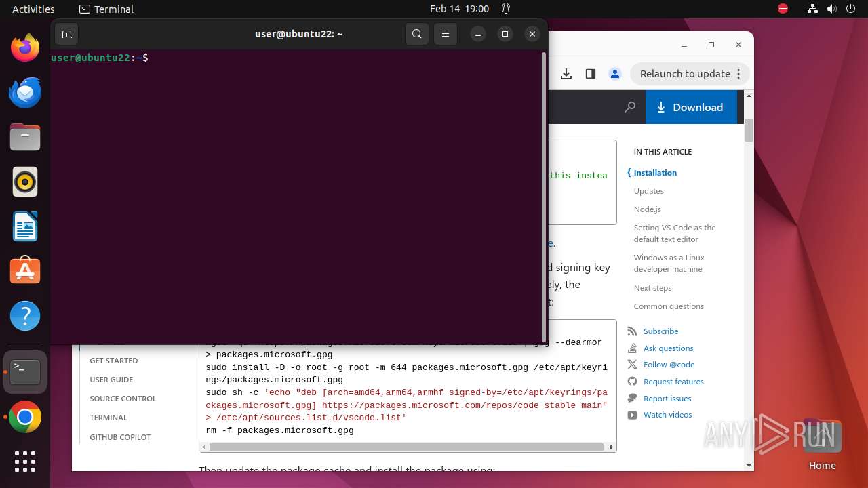Open Firefox from the dock
The image size is (868, 488).
tap(25, 47)
